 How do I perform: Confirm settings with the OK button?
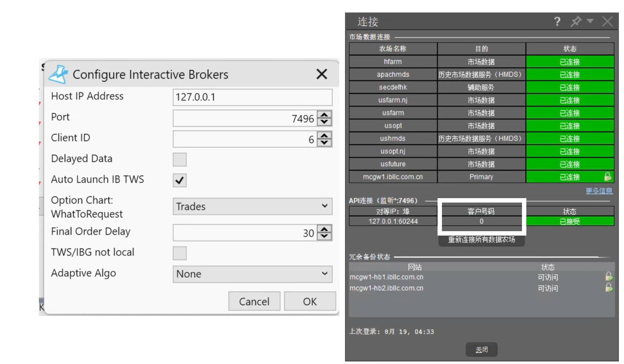click(310, 301)
